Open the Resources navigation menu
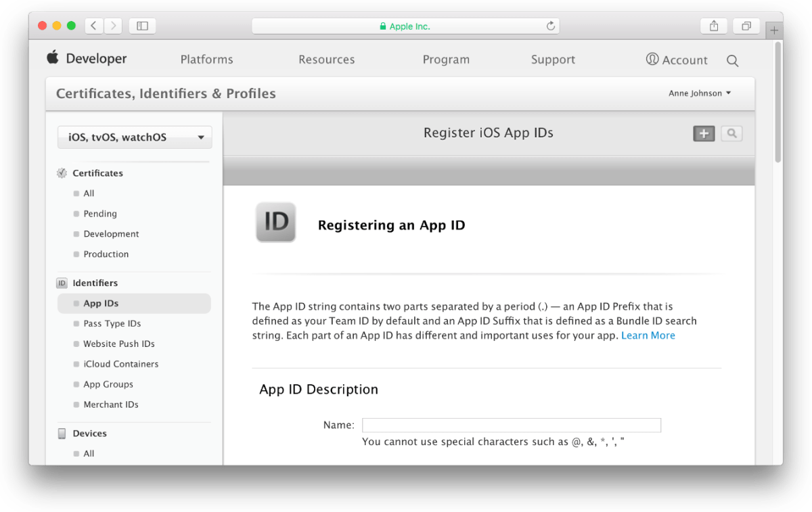Image resolution: width=812 pixels, height=512 pixels. (x=326, y=60)
